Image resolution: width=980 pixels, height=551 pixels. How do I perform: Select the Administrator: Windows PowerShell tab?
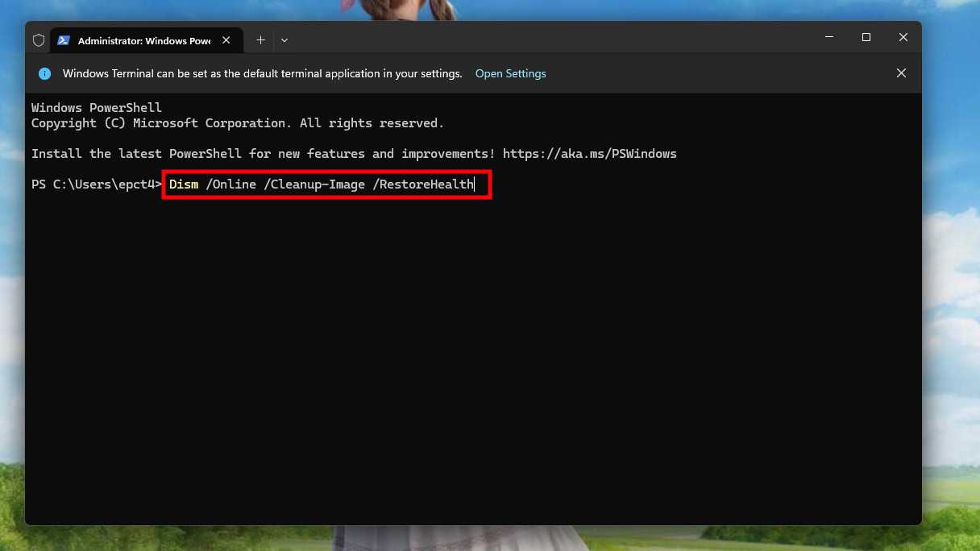pos(145,40)
